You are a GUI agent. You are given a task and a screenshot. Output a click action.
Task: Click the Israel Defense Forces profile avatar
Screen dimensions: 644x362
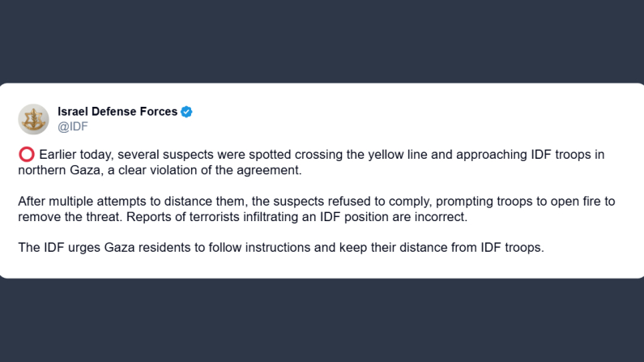pyautogui.click(x=33, y=119)
